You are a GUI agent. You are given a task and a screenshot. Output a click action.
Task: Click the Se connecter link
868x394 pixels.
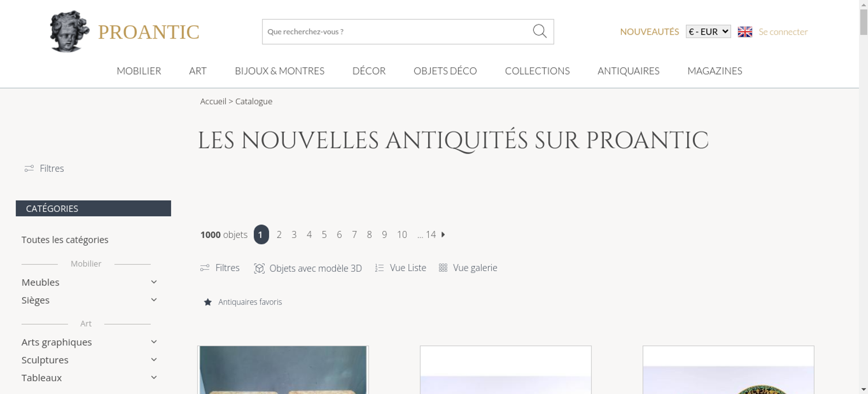[x=783, y=32]
